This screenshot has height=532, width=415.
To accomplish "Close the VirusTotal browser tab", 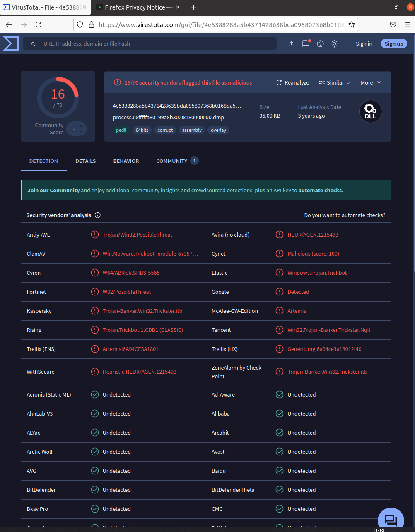I will [x=85, y=7].
